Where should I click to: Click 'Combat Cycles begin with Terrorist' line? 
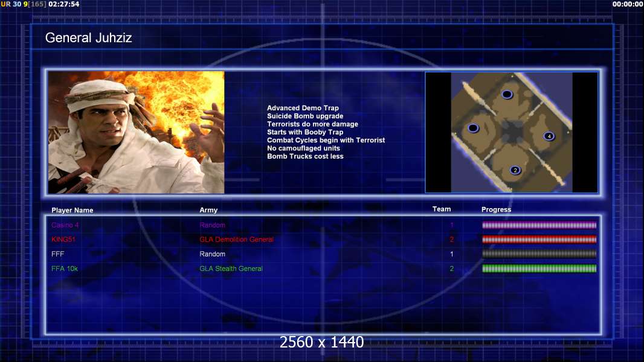(326, 140)
